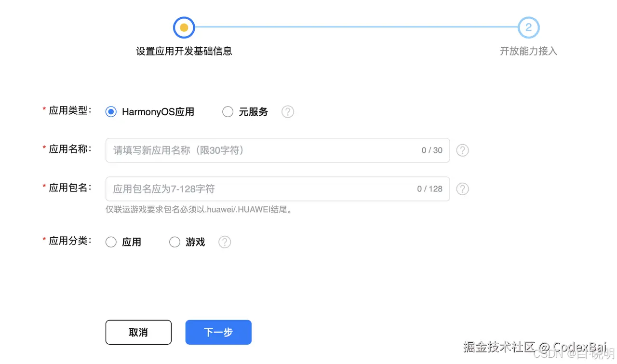Click the hint text about .huawei package suffix
617x364 pixels.
pyautogui.click(x=199, y=209)
